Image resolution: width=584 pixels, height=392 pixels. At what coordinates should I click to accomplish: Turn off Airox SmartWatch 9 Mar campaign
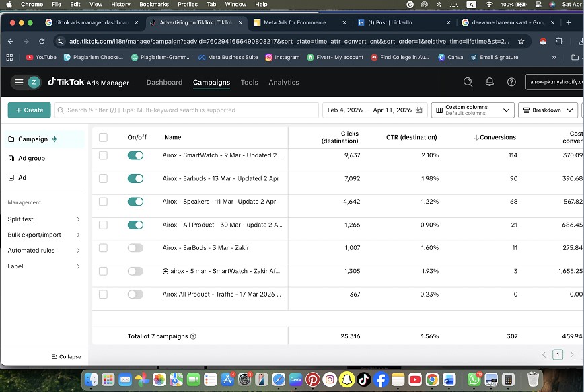pos(135,155)
